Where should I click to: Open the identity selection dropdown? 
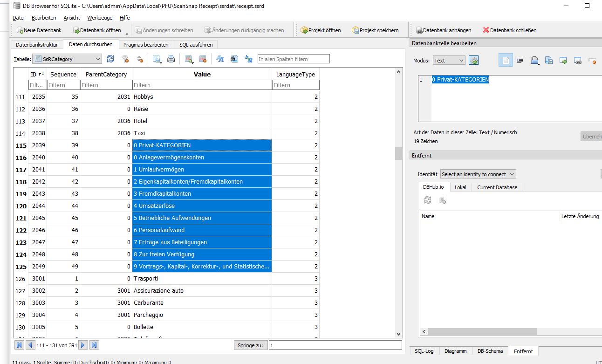478,173
